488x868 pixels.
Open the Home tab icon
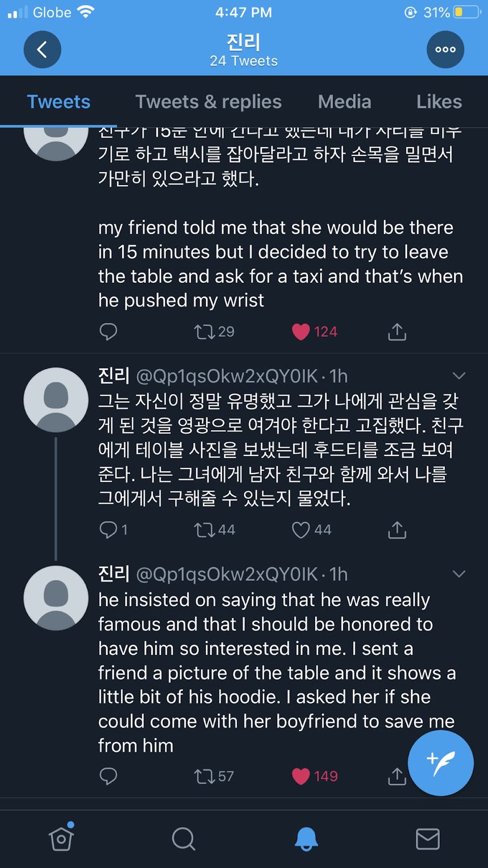pyautogui.click(x=62, y=839)
